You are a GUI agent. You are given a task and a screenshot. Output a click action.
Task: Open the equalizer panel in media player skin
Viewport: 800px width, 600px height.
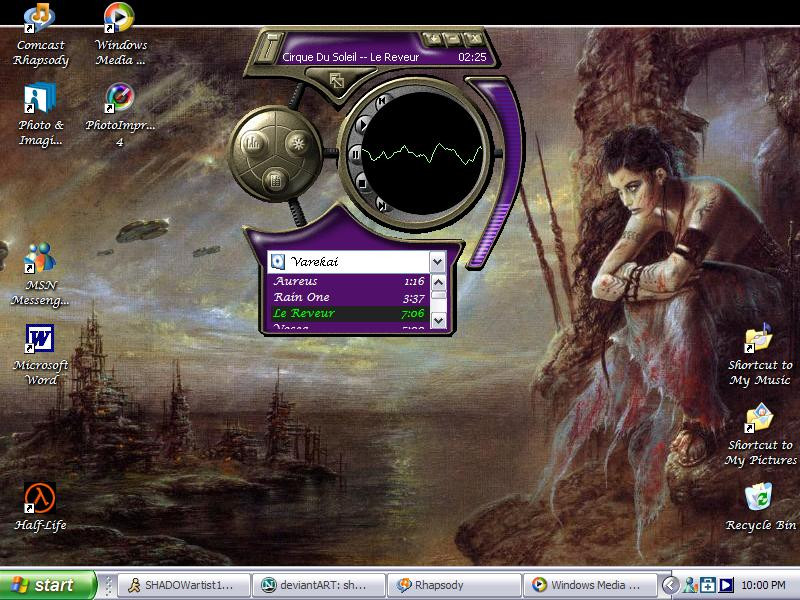click(254, 143)
